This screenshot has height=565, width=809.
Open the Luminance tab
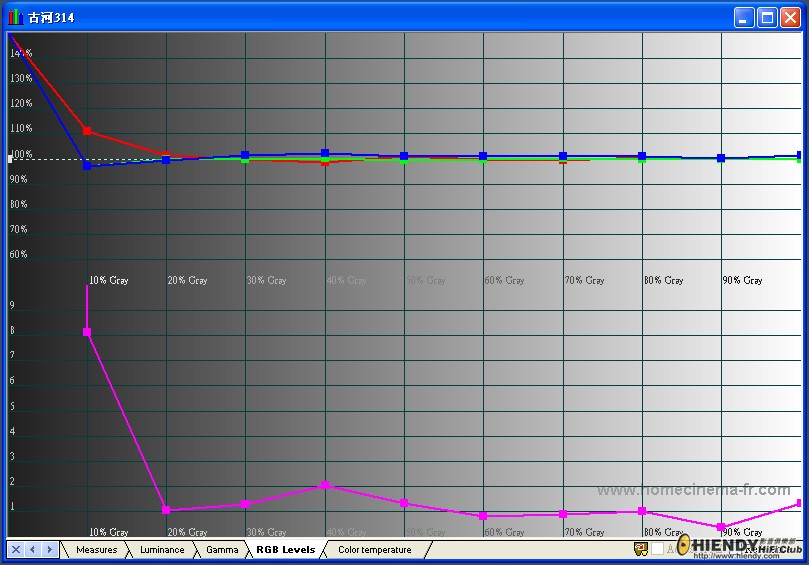point(161,550)
